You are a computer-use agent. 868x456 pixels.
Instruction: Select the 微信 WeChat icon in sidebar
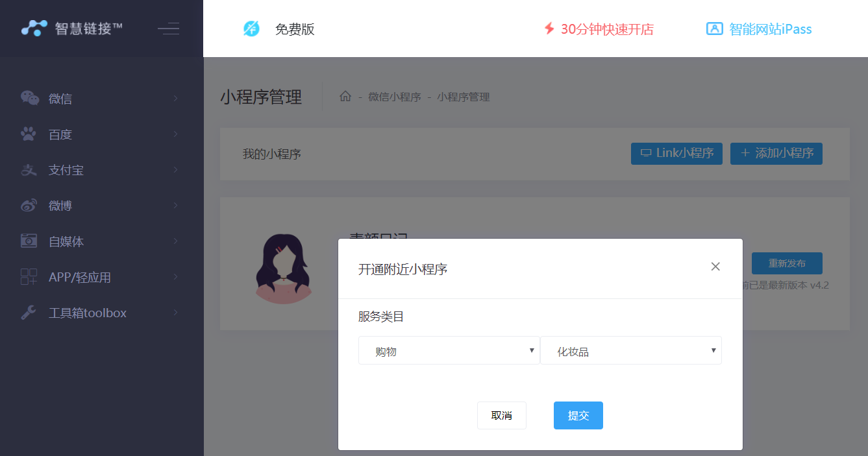[x=29, y=98]
